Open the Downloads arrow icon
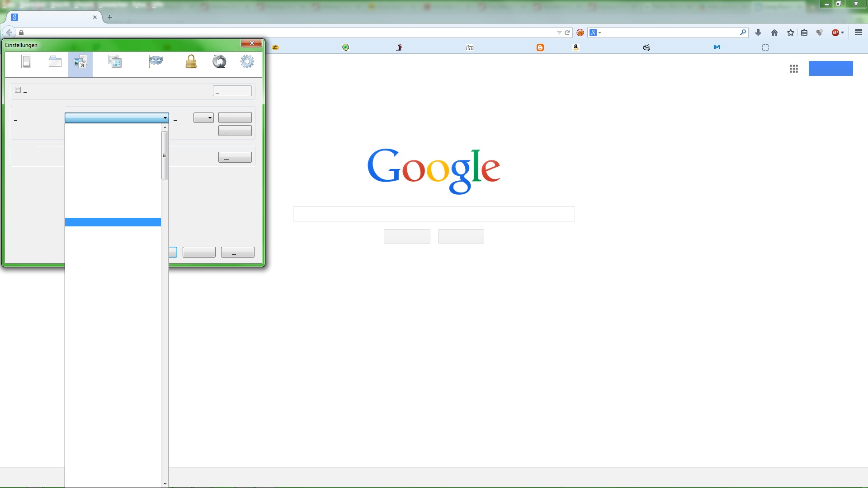This screenshot has height=488, width=868. pos(758,33)
